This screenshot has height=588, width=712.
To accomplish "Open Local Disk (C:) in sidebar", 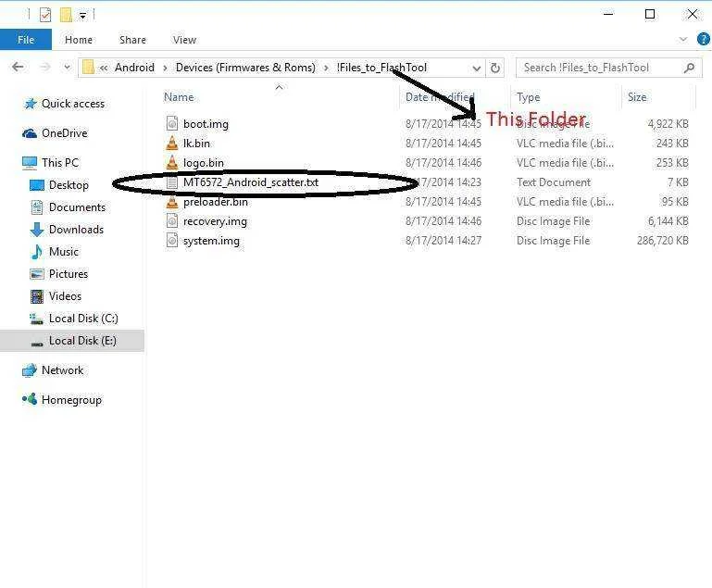I will click(83, 319).
